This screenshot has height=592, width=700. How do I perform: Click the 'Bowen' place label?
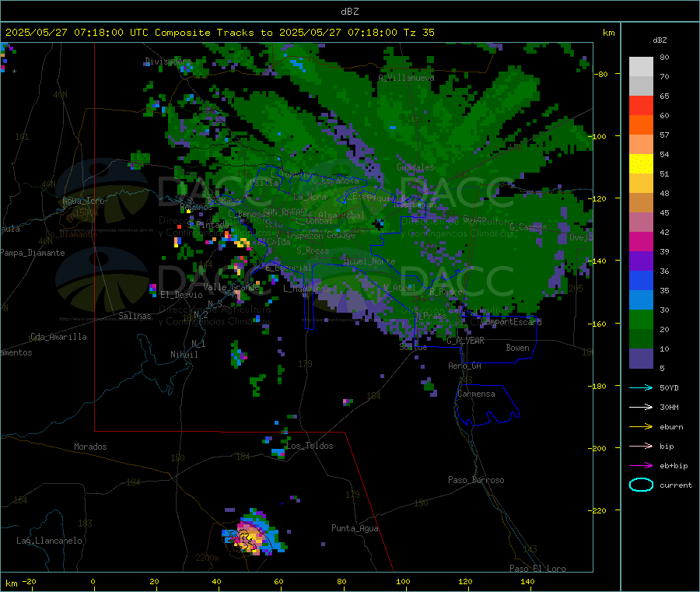point(517,348)
